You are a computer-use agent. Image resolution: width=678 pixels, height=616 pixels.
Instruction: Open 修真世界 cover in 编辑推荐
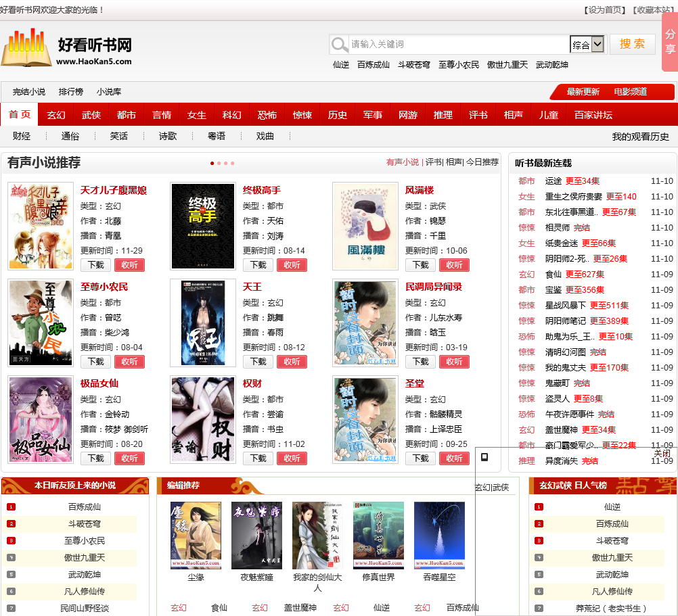pyautogui.click(x=378, y=536)
